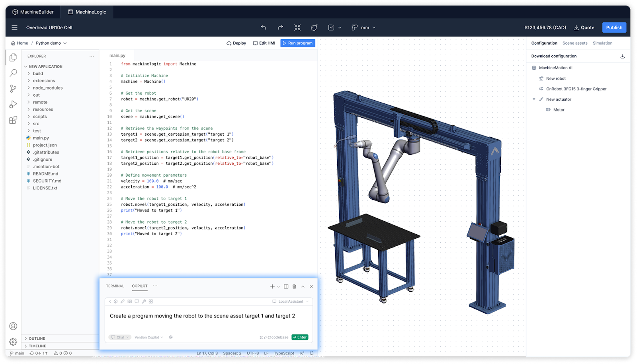Split the Copilot panel view
The width and height of the screenshot is (637, 364).
[286, 286]
